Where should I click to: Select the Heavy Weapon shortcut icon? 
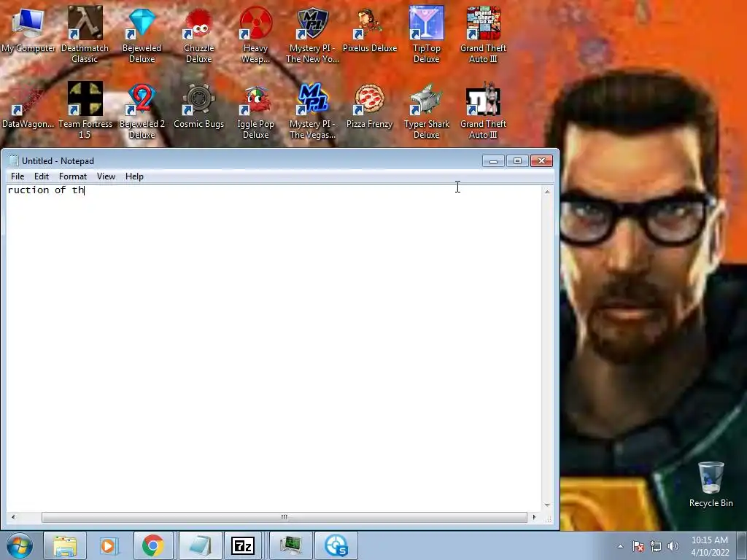pyautogui.click(x=255, y=23)
